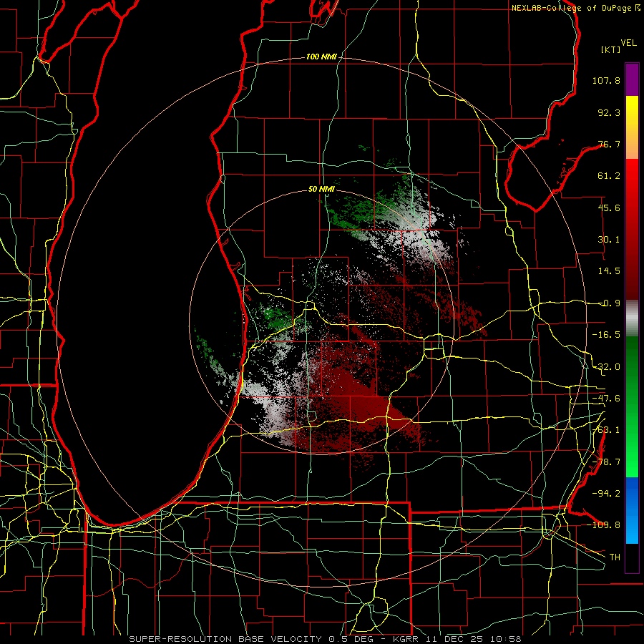Click the 45.6 velocity scale value

pos(609,208)
